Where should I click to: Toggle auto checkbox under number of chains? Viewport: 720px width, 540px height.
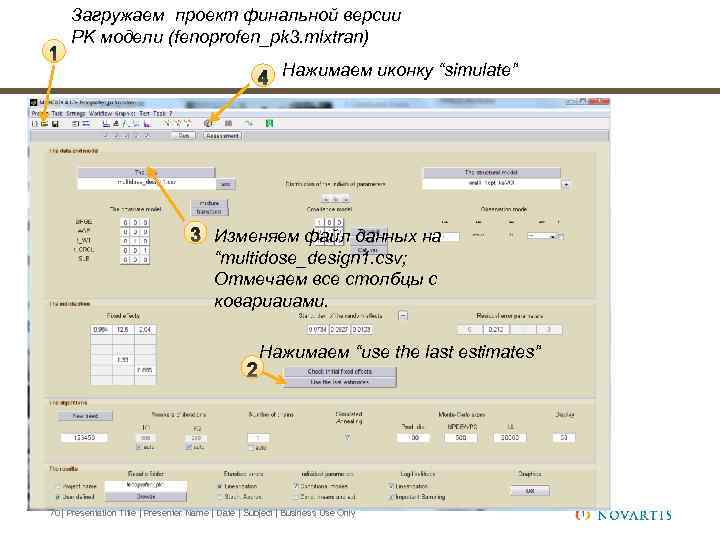[251, 448]
